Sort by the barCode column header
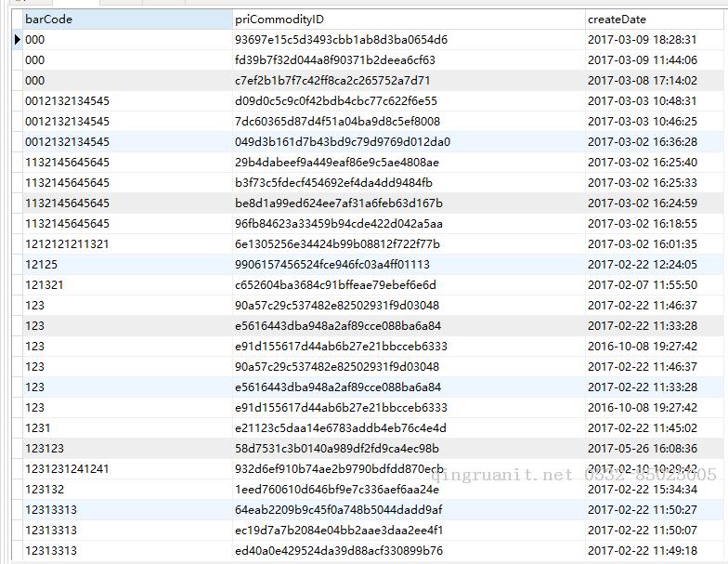This screenshot has width=728, height=564. [x=48, y=20]
